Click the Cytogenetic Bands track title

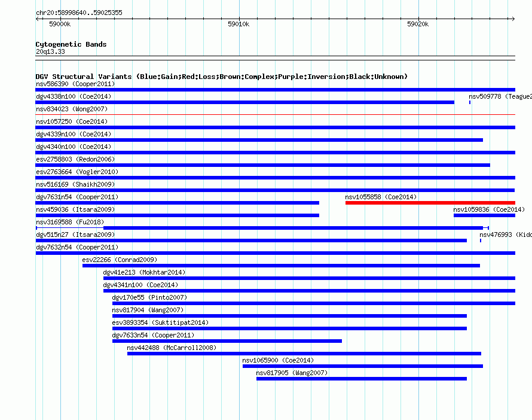71,44
